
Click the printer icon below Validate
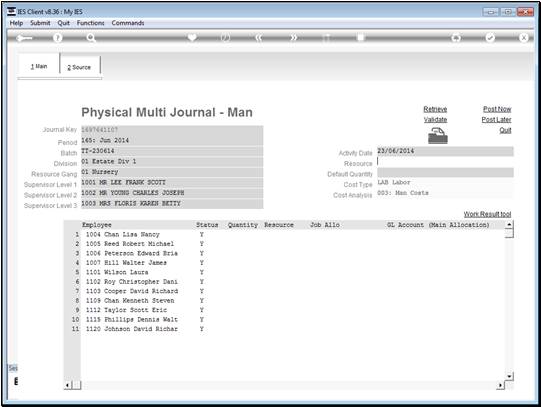(437, 136)
